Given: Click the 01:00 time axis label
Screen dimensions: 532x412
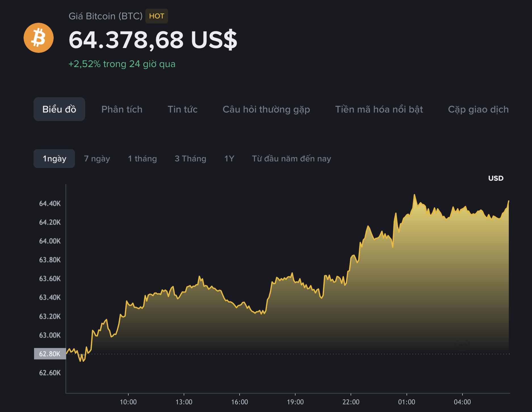Looking at the screenshot, I should [407, 402].
